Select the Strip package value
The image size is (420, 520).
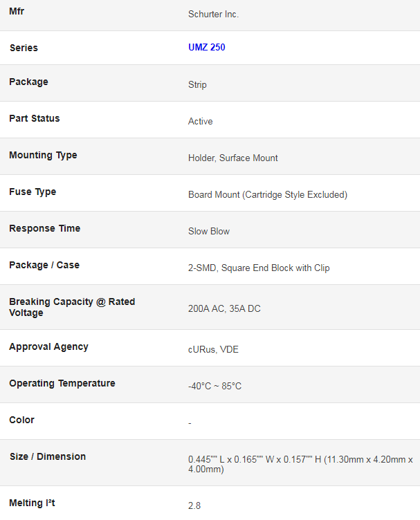coord(197,84)
